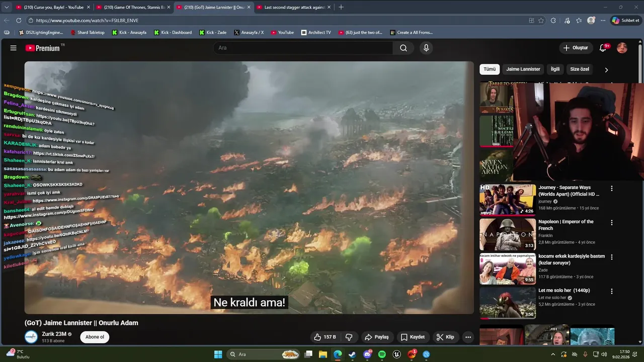
Task: Open Shard Tabletop bookmark
Action: tap(87, 32)
